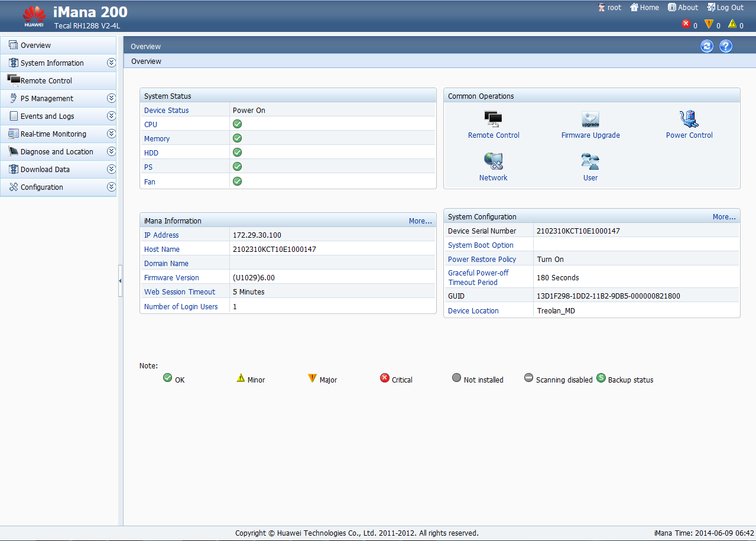Open Remote Control menu item
Viewport: 756px width, 541px height.
[x=59, y=80]
